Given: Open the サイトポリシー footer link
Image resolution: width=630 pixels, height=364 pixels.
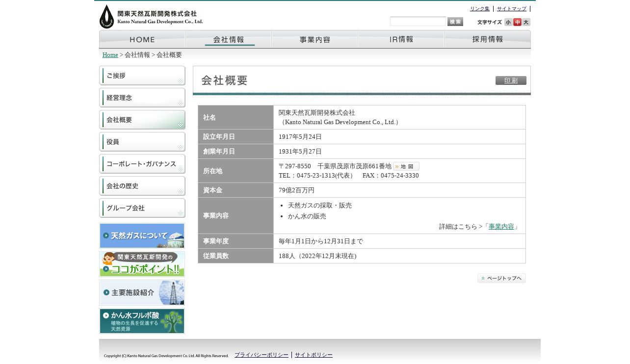Looking at the screenshot, I should (314, 355).
